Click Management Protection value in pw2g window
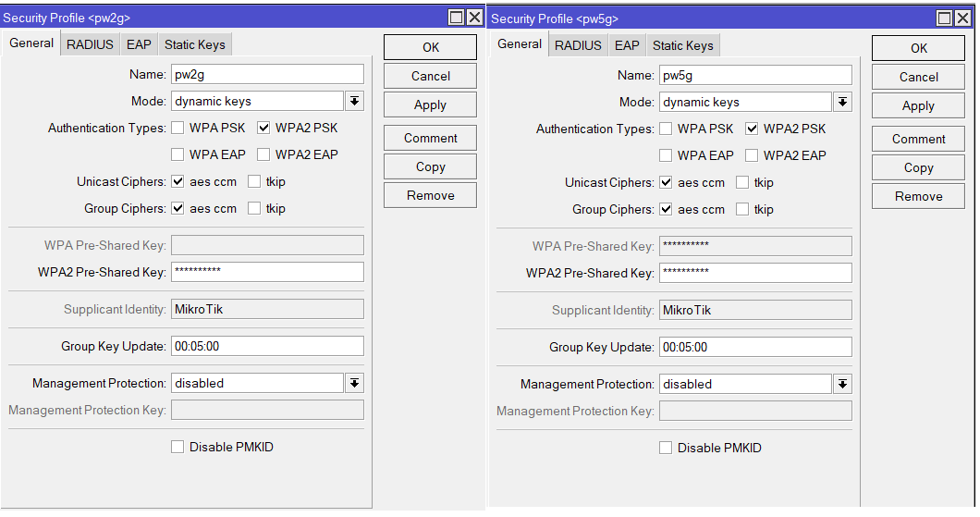980x517 pixels. tap(258, 383)
